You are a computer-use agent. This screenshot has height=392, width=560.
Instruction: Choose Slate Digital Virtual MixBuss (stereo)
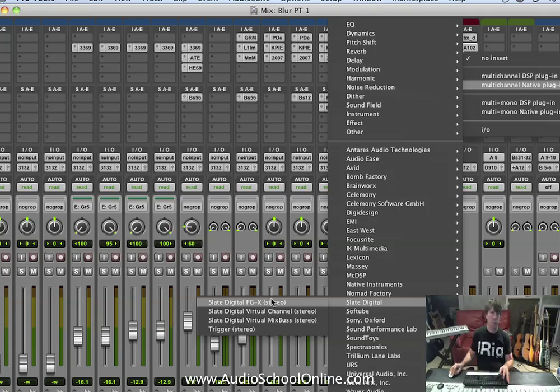[263, 320]
